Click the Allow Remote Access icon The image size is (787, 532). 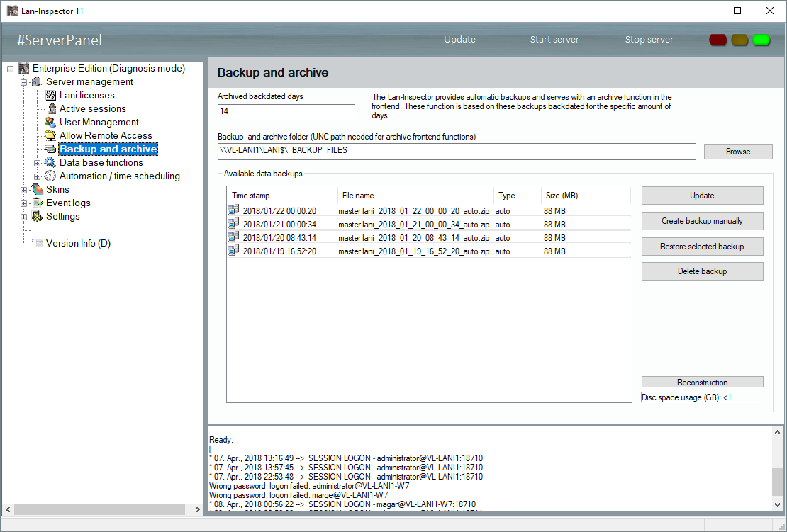tap(50, 135)
